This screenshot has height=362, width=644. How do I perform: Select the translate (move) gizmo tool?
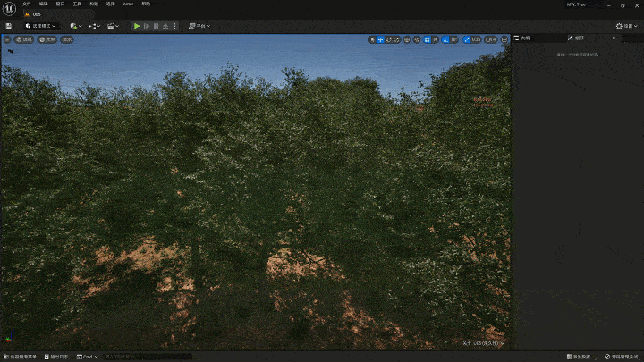(x=381, y=39)
